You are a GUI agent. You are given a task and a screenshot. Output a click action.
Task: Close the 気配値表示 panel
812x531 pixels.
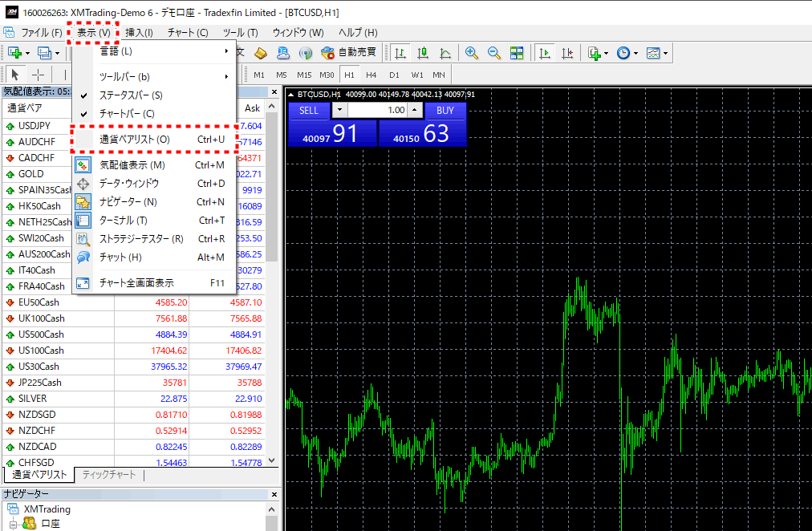tap(274, 92)
